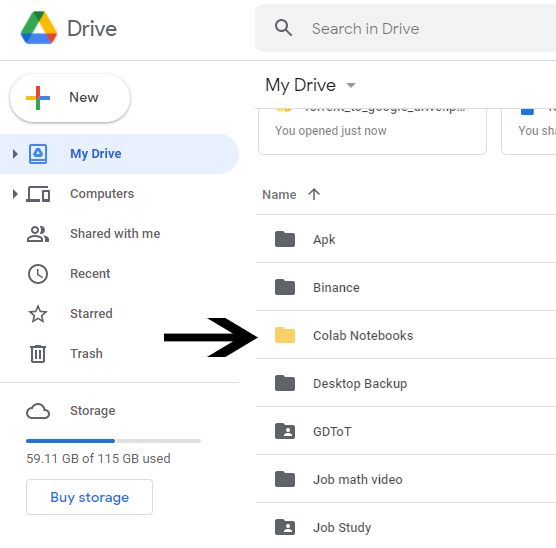Viewport: 556px width, 548px height.
Task: Click the storage usage progress bar
Action: pyautogui.click(x=113, y=441)
